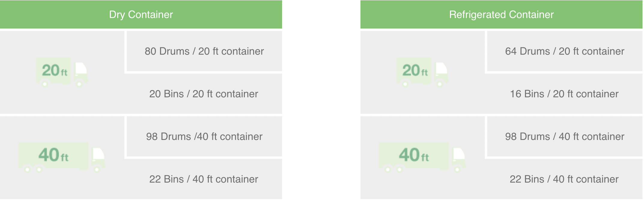Screen dimensions: 644x200
Task: Click the cab of the Refrigerated 40 ft truck
Action: (x=458, y=157)
